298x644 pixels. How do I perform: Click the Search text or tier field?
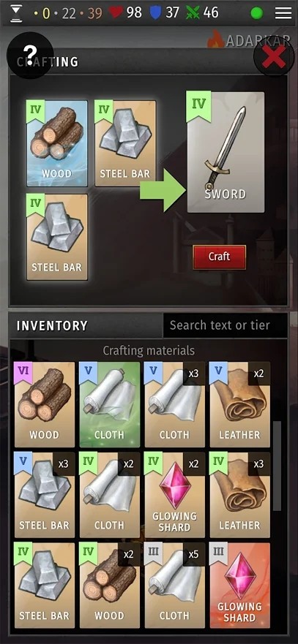point(225,325)
